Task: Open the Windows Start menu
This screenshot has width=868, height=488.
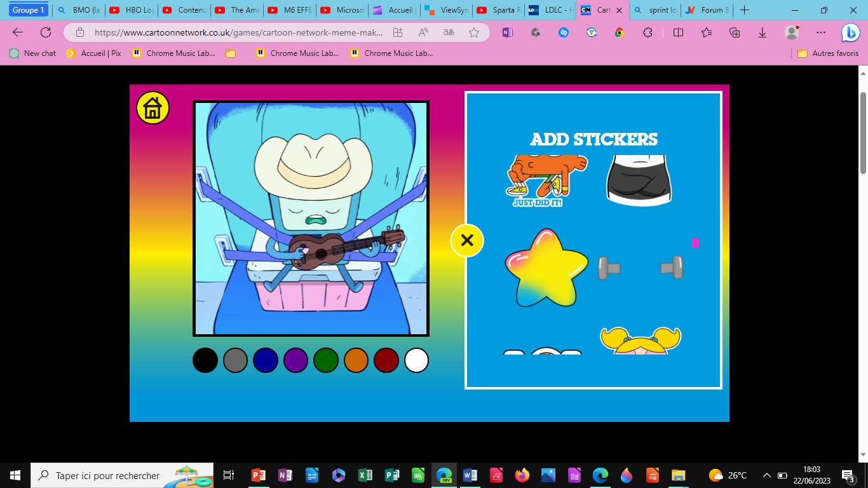Action: pyautogui.click(x=15, y=475)
